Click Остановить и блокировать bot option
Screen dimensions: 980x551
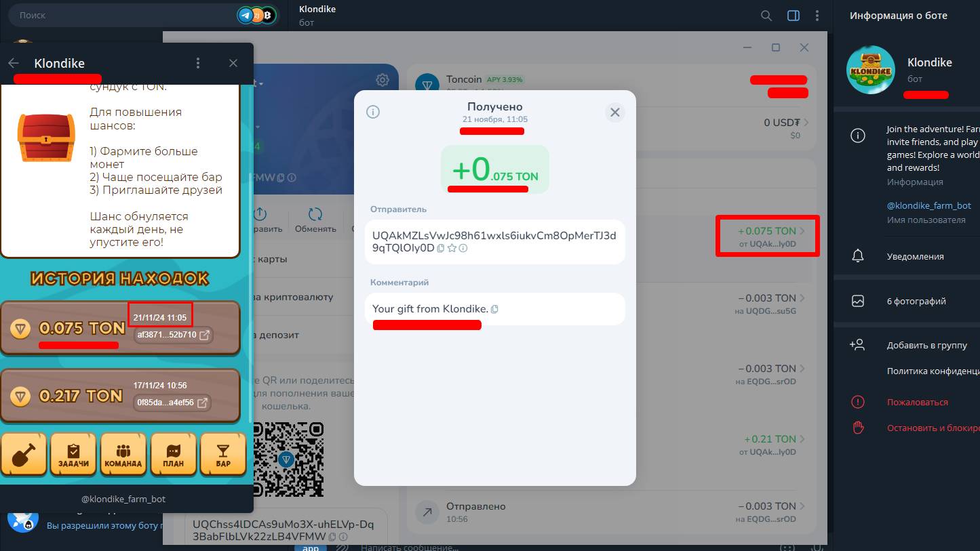pyautogui.click(x=907, y=428)
